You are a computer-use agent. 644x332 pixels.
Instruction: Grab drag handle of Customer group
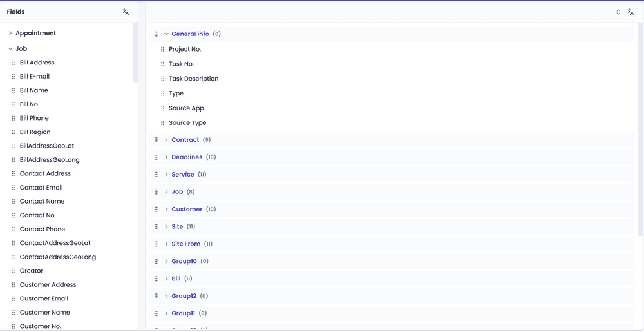[156, 210]
